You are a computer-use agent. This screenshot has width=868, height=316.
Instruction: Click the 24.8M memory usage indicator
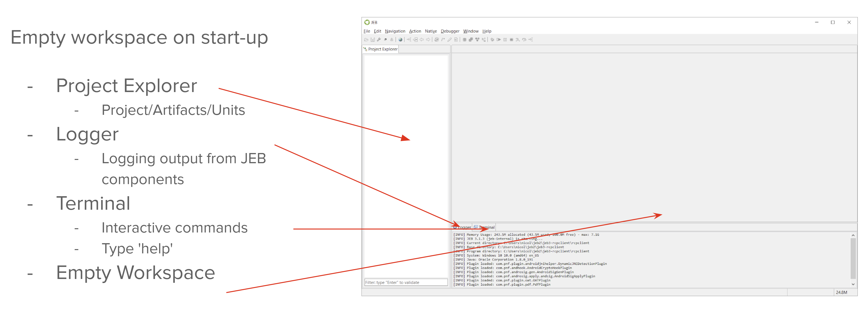click(841, 292)
